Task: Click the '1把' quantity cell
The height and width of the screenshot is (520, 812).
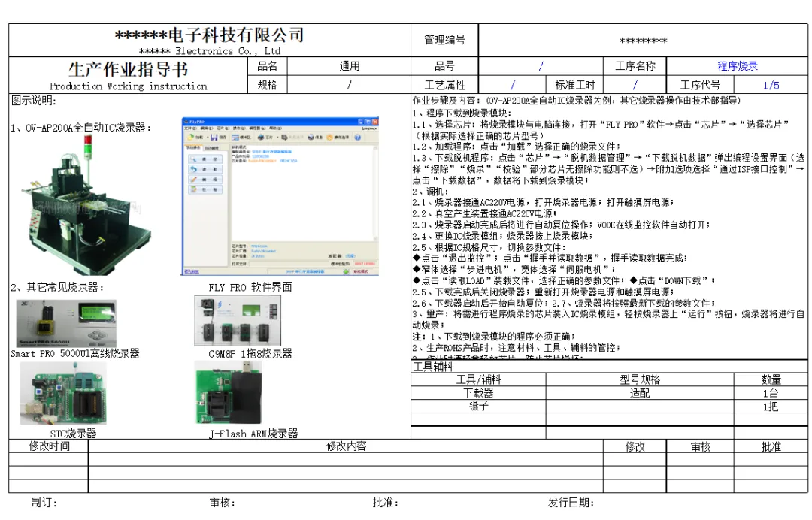Action: coord(771,407)
